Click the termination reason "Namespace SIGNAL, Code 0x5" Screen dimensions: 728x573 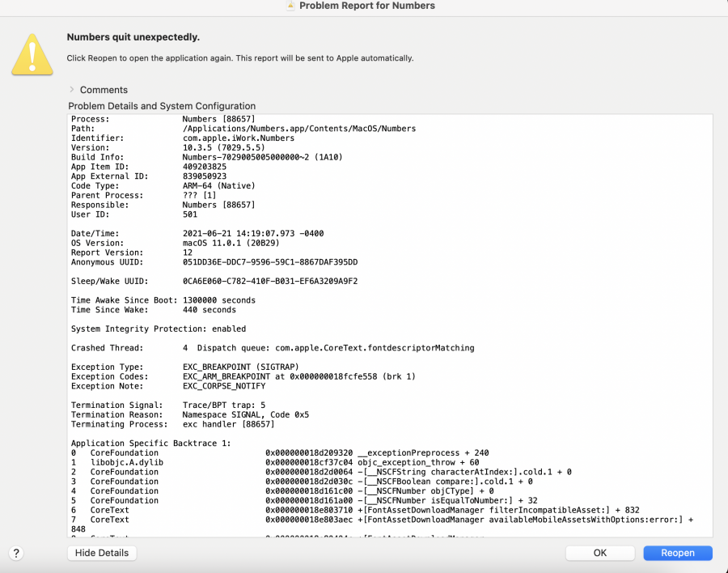tap(246, 414)
